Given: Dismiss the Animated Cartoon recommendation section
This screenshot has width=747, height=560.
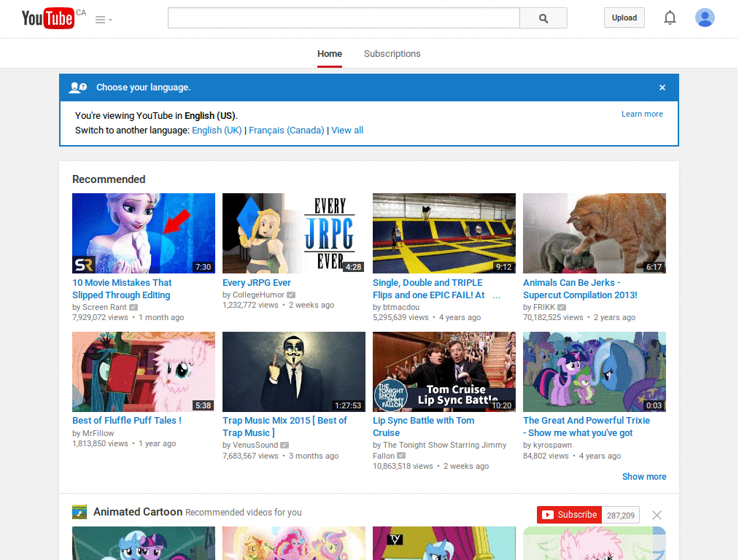Looking at the screenshot, I should [x=657, y=516].
